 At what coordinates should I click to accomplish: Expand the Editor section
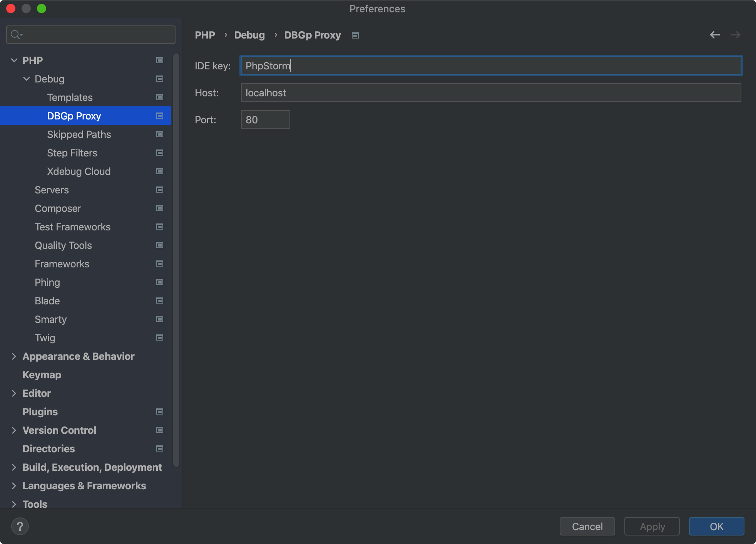(14, 393)
